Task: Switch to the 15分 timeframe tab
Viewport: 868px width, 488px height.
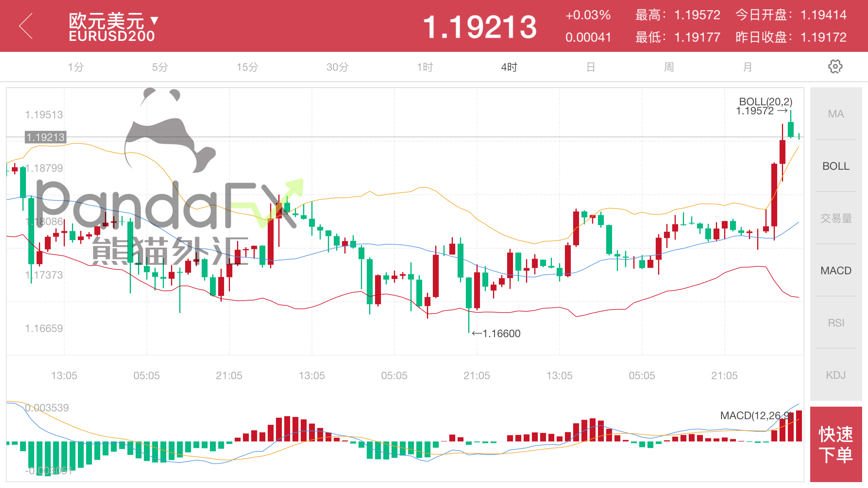Action: pyautogui.click(x=247, y=67)
